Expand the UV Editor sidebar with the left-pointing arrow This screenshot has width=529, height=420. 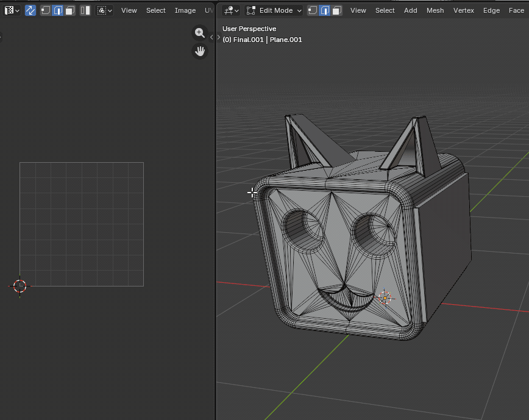click(x=211, y=37)
